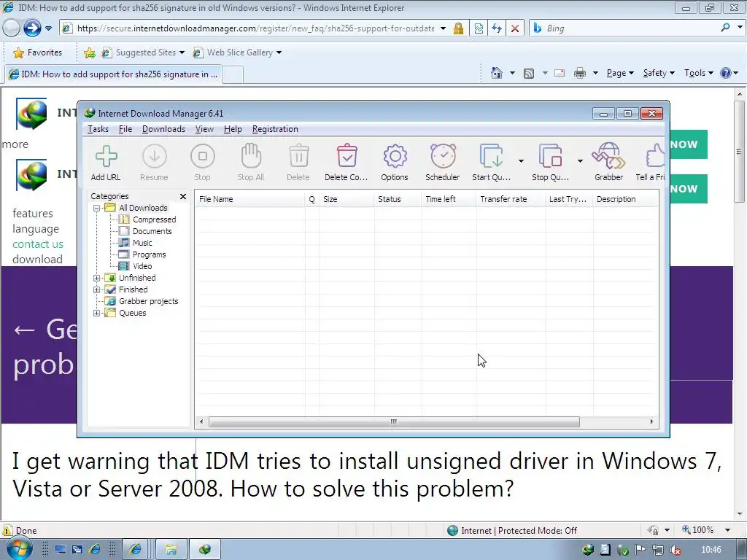The height and width of the screenshot is (560, 747).
Task: Open the Tasks menu in IDM
Action: pos(98,129)
